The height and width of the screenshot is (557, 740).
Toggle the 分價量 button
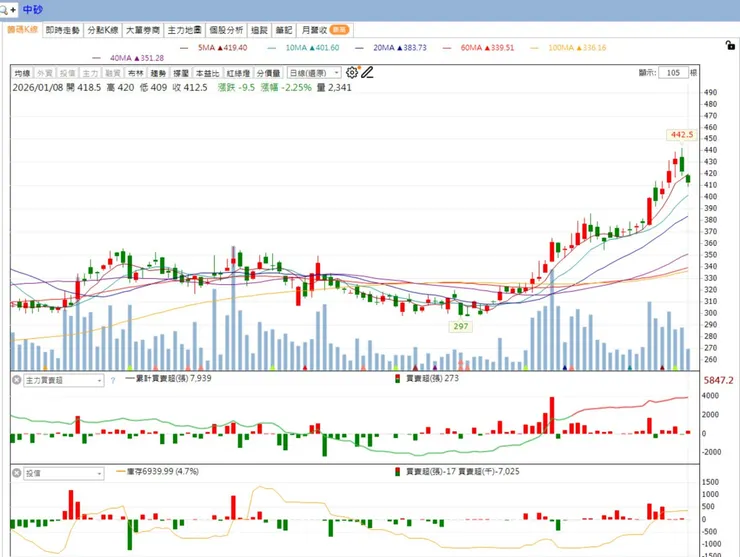269,73
